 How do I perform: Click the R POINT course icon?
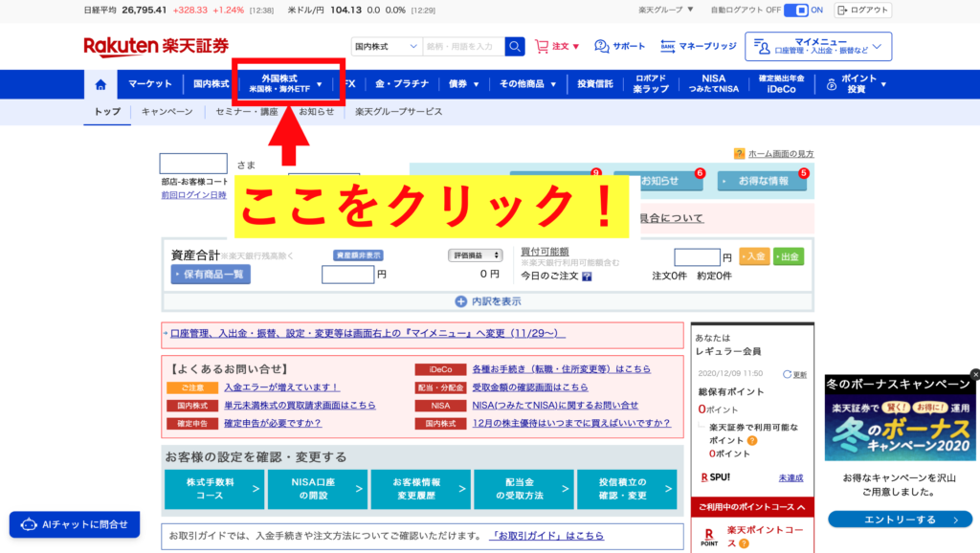(709, 538)
